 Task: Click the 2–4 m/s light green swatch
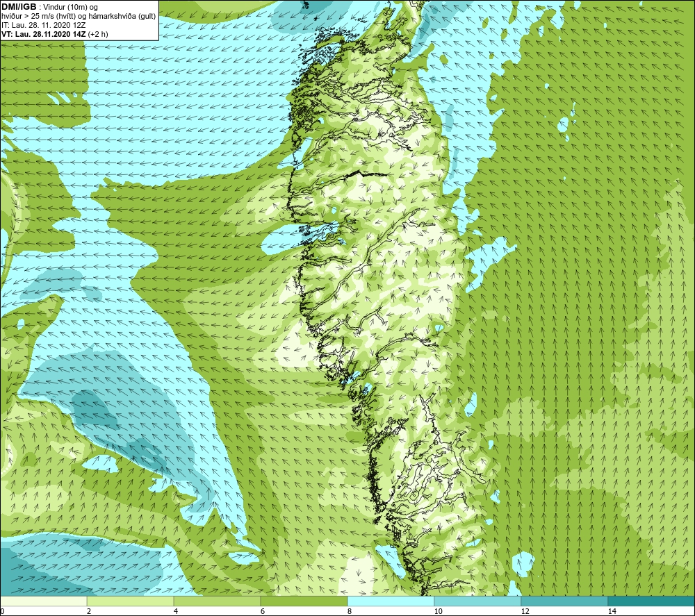(131, 601)
